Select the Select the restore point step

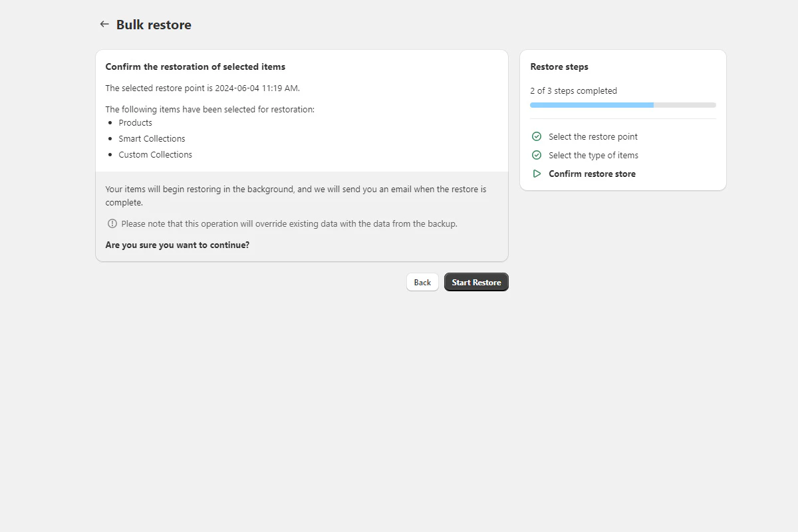[x=593, y=136]
